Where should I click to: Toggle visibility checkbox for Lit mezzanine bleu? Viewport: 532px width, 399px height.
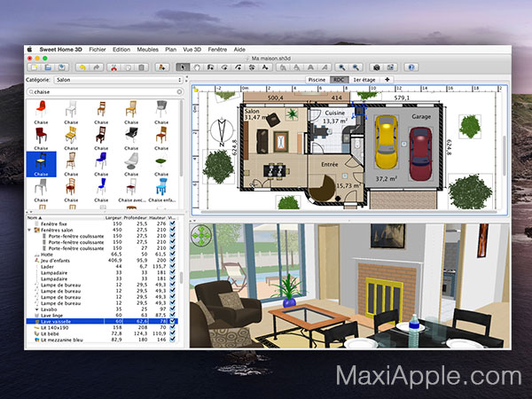[172, 338]
